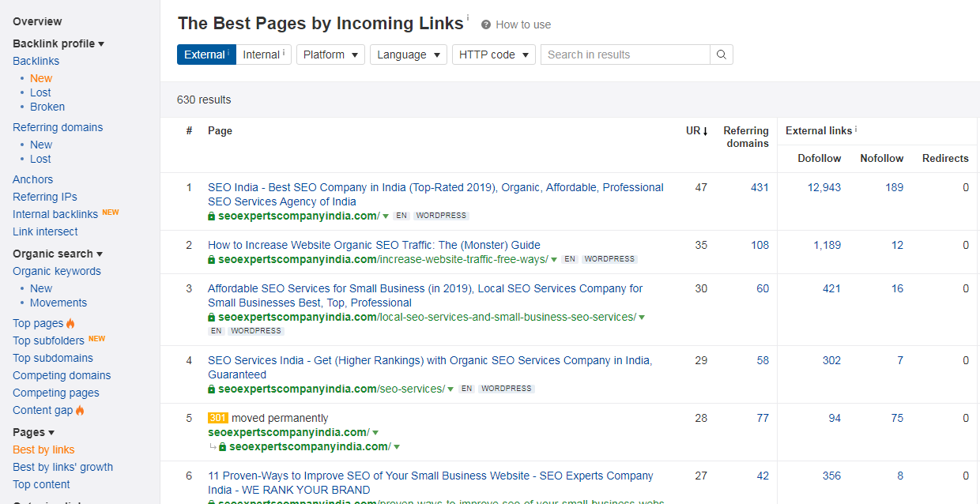This screenshot has width=980, height=504.
Task: Click 12,943 dofollow links value
Action: (824, 187)
